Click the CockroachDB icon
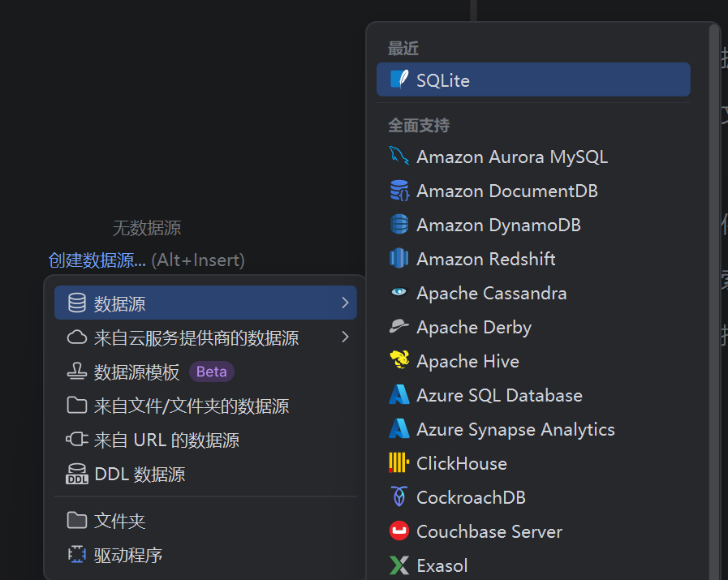This screenshot has width=728, height=580. coord(399,496)
